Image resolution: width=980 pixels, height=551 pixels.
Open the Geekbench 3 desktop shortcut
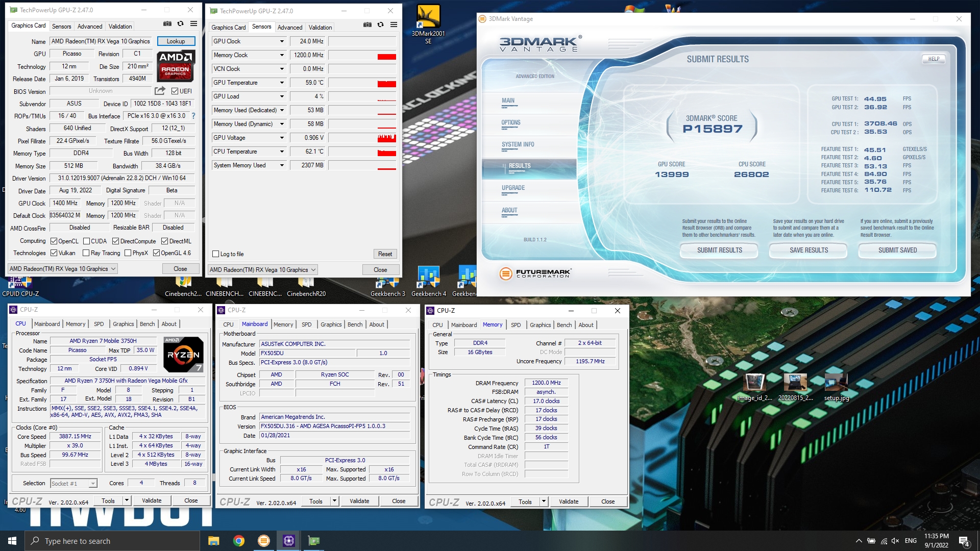[x=387, y=287]
